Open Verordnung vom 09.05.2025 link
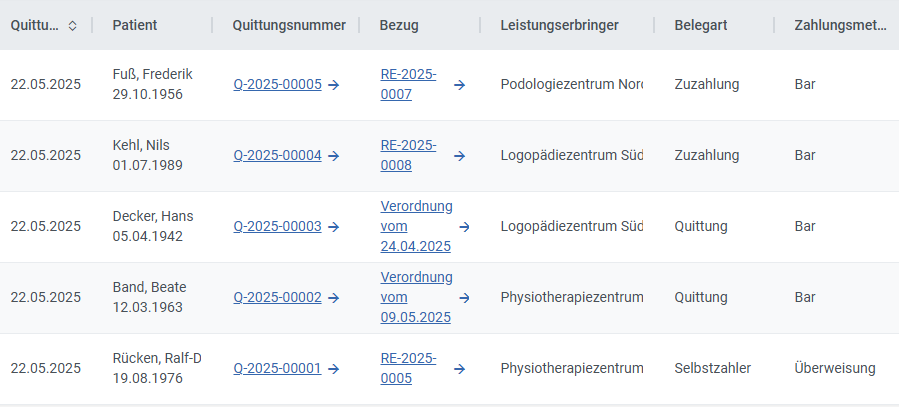Screen dimensions: 899x407 (417, 298)
